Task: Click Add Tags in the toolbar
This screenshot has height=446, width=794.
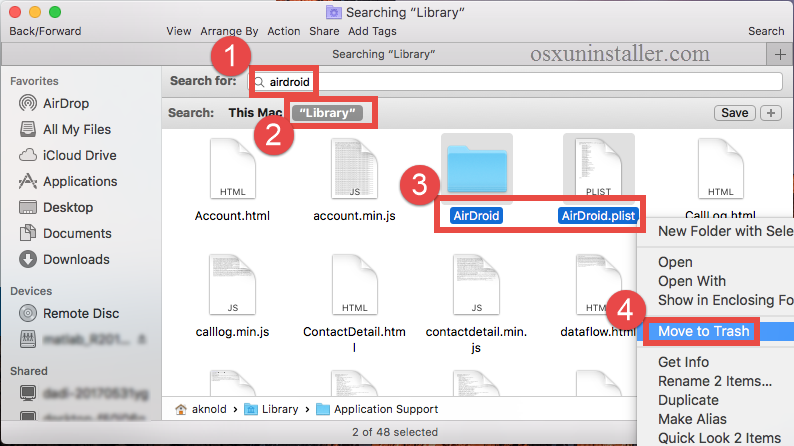Action: [372, 31]
